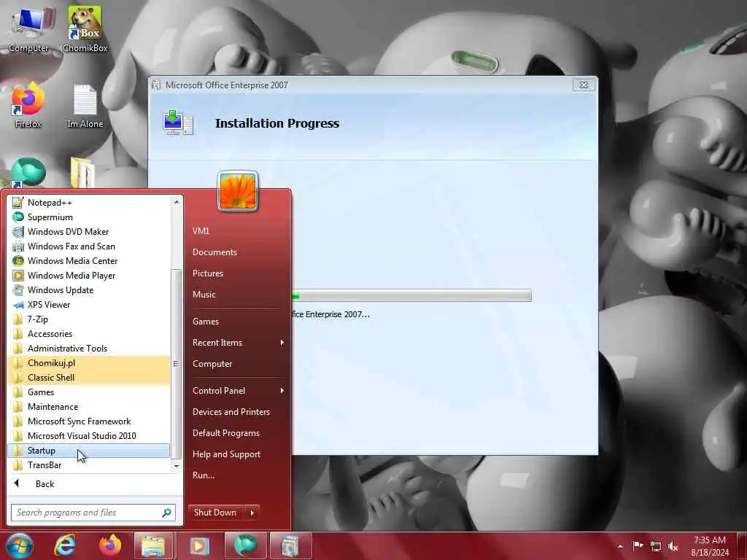Open Notepad++ from the programs list
The width and height of the screenshot is (747, 560).
click(88, 203)
